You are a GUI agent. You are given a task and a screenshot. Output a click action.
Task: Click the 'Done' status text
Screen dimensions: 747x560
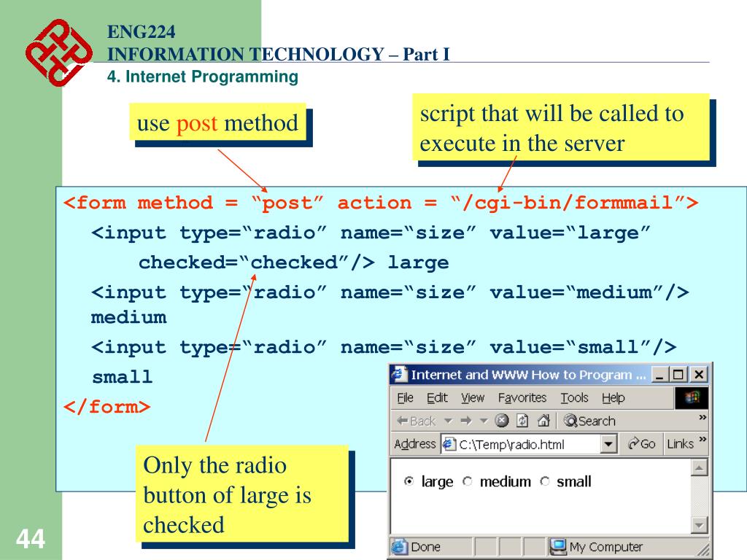click(425, 547)
